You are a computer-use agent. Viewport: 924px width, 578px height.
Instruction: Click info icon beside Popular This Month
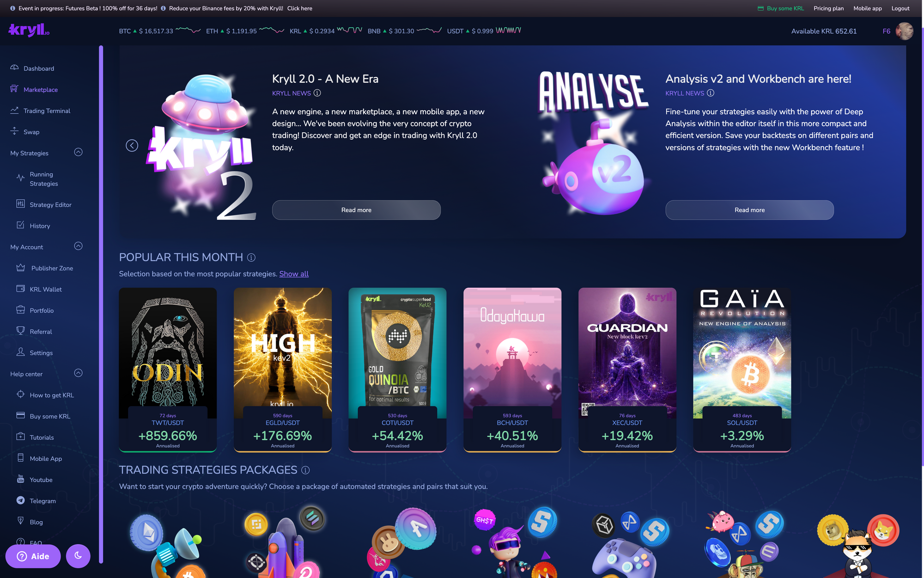(x=251, y=258)
